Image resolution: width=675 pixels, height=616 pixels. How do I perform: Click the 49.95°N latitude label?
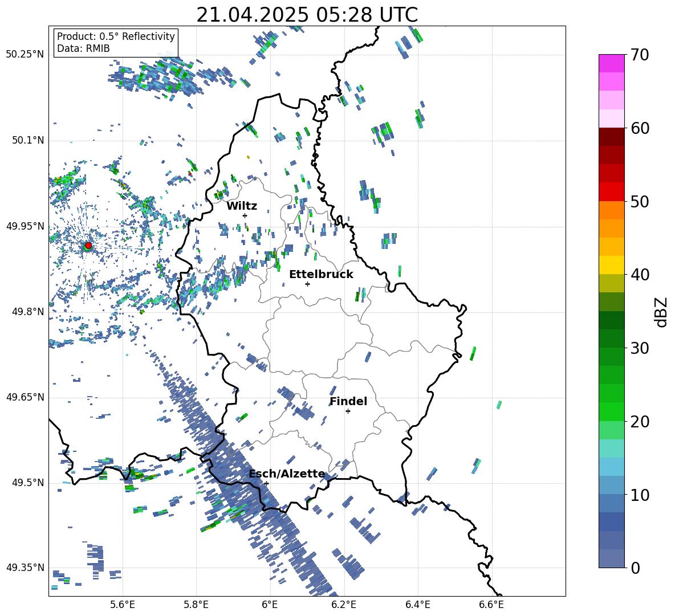point(25,226)
